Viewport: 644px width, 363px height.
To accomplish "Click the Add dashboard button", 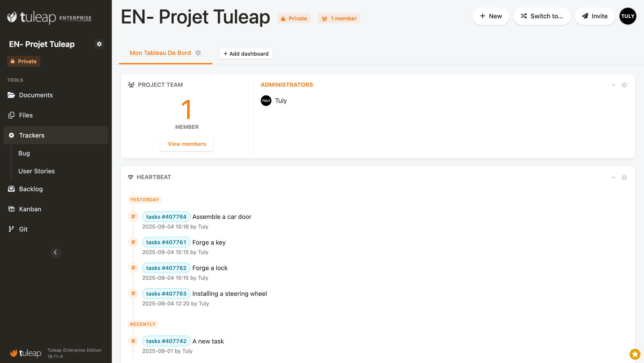I will (x=246, y=54).
